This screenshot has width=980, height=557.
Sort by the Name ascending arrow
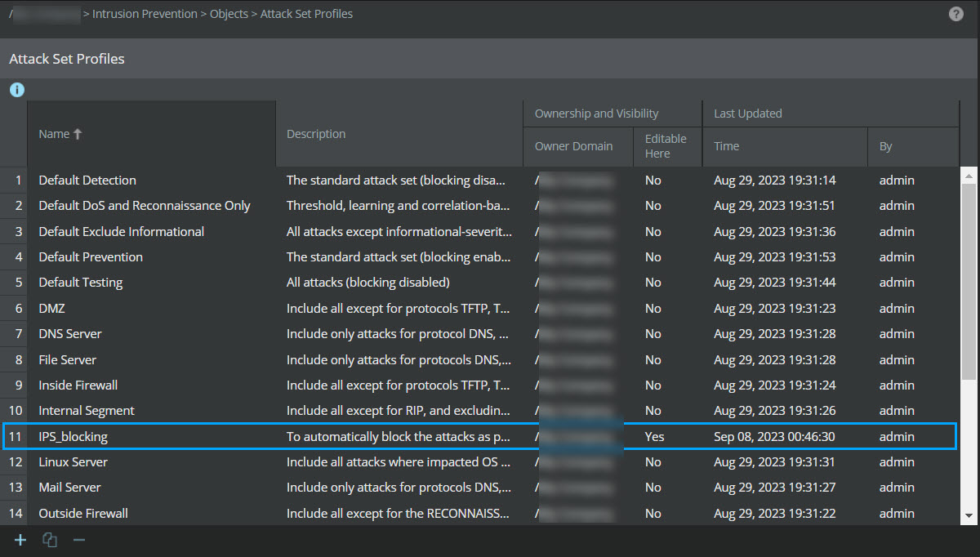(x=78, y=134)
